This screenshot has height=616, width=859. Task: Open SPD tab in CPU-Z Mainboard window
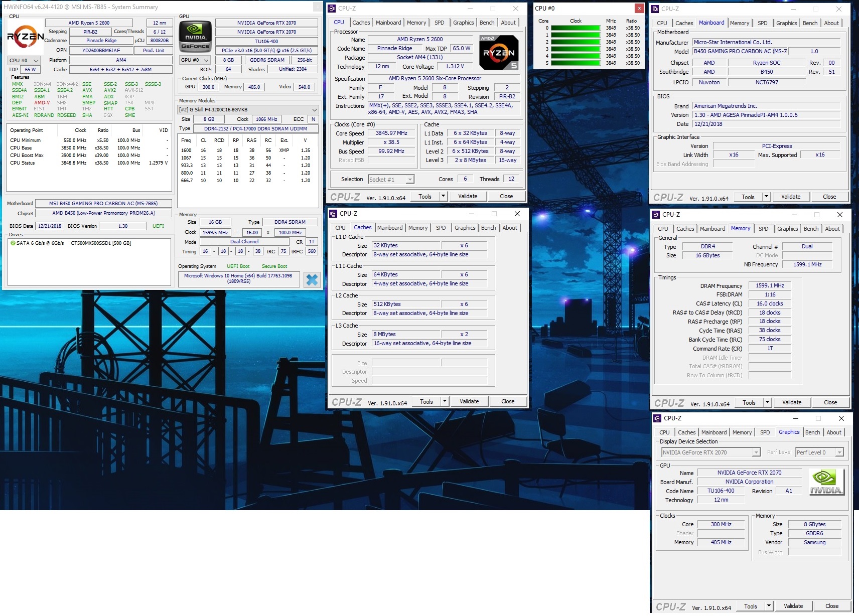coord(762,23)
